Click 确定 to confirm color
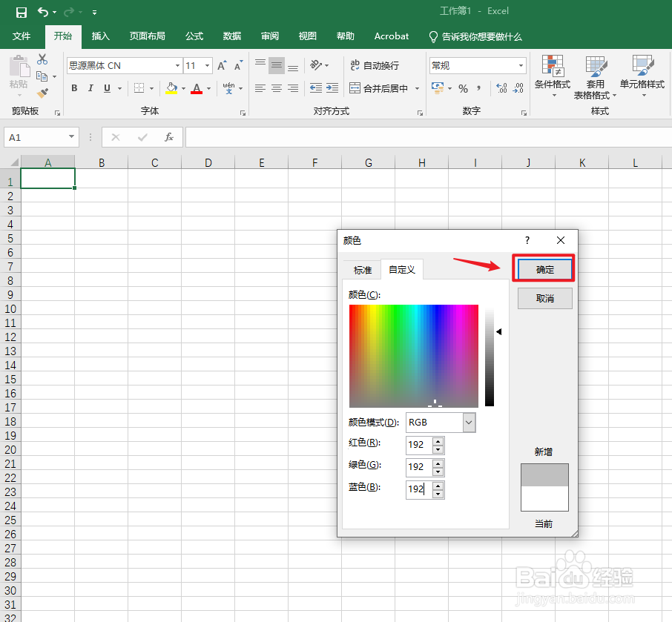The image size is (672, 622). coord(544,269)
